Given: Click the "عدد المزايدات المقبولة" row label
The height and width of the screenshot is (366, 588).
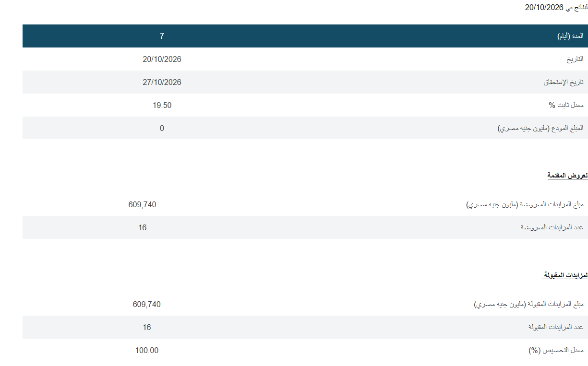Looking at the screenshot, I should pos(556,328).
